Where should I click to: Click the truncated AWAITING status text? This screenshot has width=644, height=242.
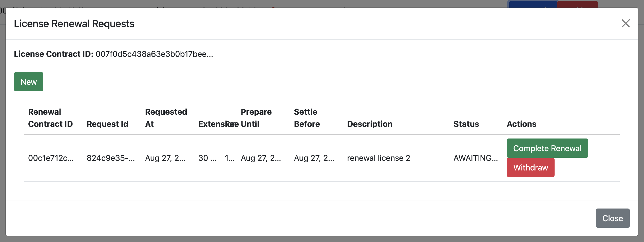coord(476,158)
